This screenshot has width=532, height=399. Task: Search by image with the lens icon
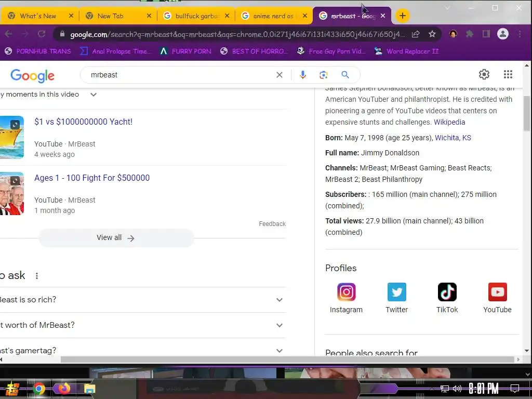[323, 75]
